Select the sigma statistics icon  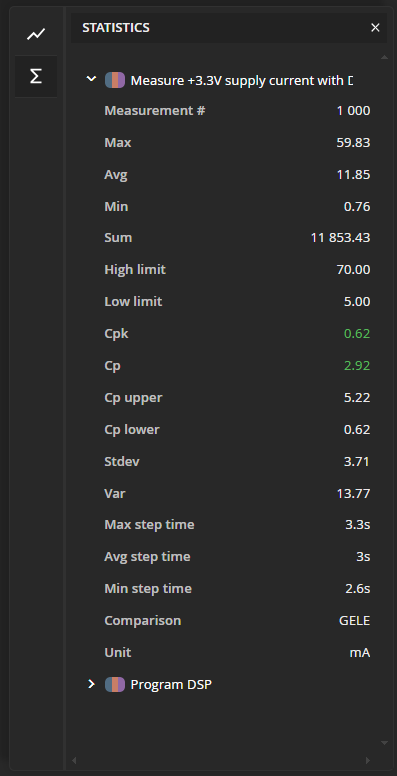(36, 76)
